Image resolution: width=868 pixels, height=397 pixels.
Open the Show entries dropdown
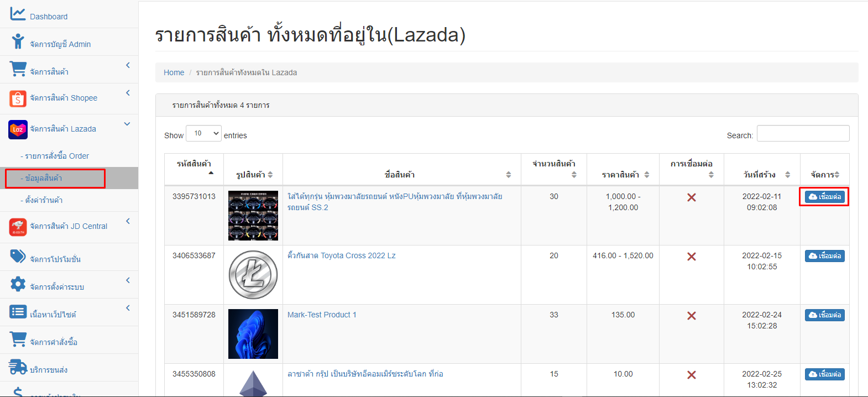pos(203,134)
